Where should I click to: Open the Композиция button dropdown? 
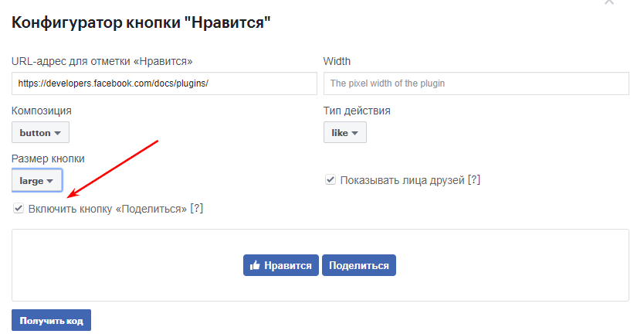coord(40,132)
